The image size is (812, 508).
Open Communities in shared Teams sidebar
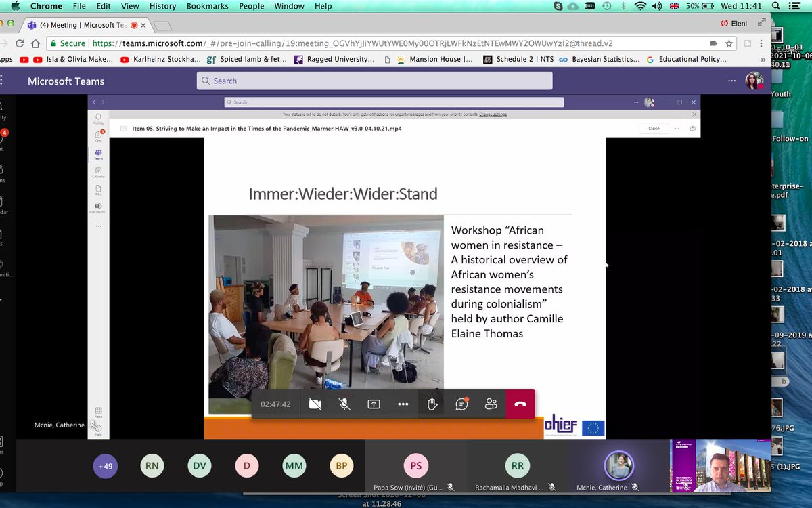(98, 208)
